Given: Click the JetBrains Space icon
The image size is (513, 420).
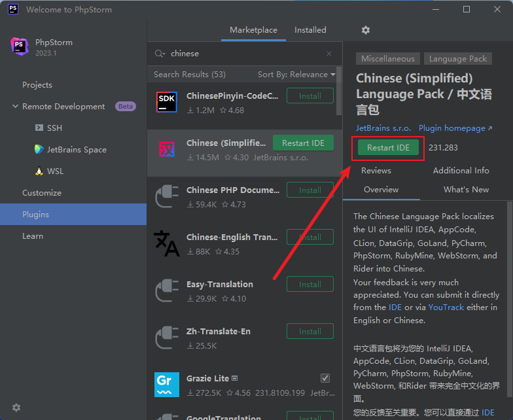Looking at the screenshot, I should click(39, 149).
